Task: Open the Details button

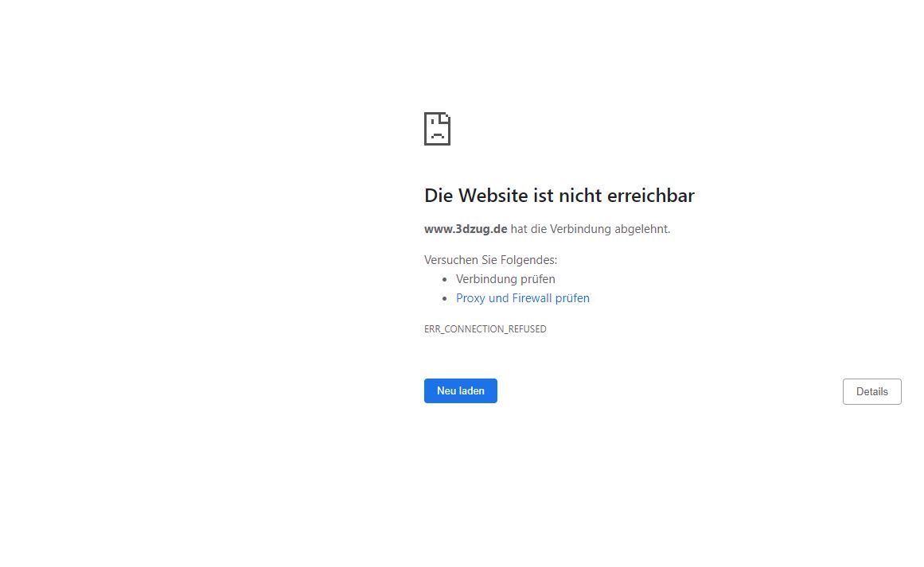Action: 871,391
